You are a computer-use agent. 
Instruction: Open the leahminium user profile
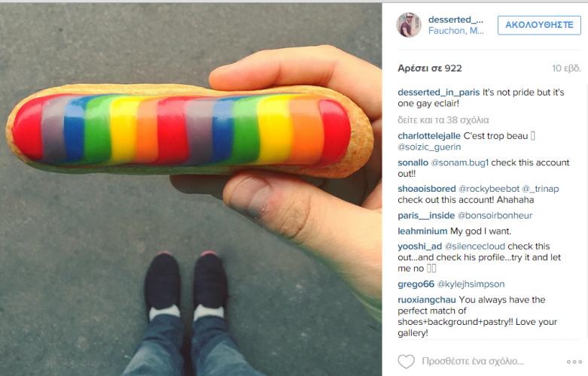pyautogui.click(x=422, y=232)
